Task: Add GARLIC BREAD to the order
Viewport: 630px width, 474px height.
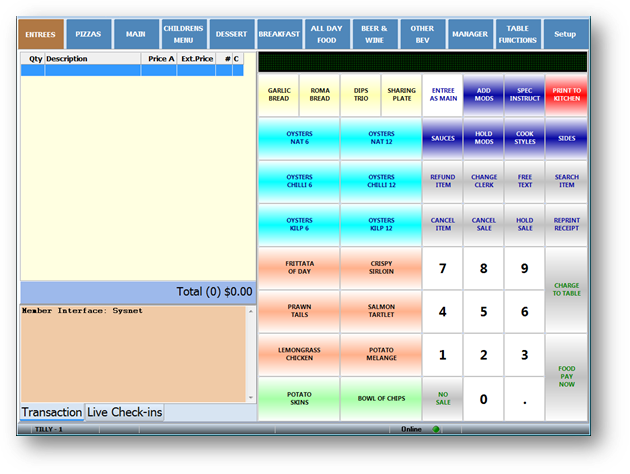Action: (x=278, y=95)
